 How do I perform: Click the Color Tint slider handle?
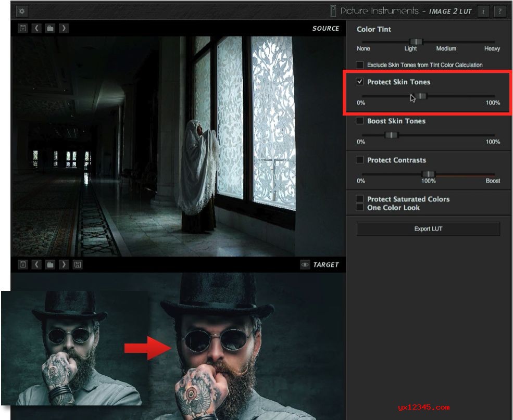(x=416, y=42)
